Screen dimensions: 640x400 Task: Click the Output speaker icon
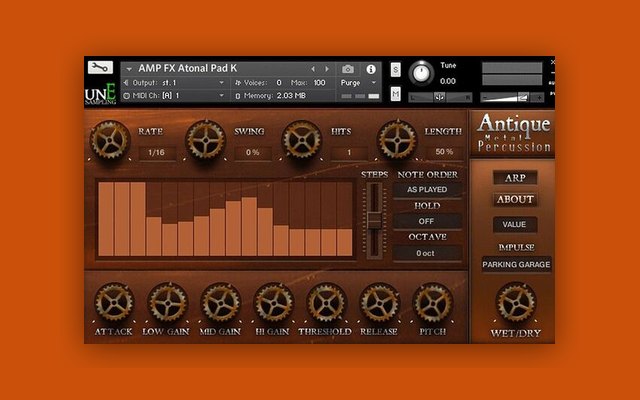tap(126, 83)
